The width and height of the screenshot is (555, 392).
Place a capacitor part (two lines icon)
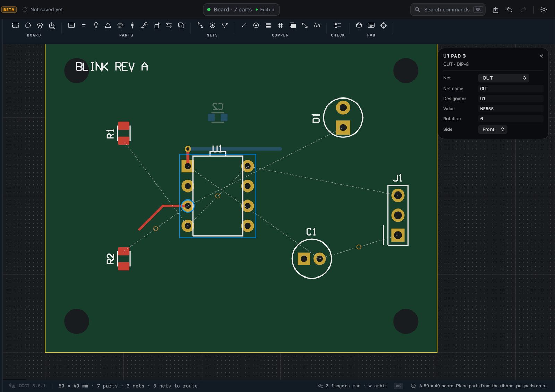pos(84,25)
